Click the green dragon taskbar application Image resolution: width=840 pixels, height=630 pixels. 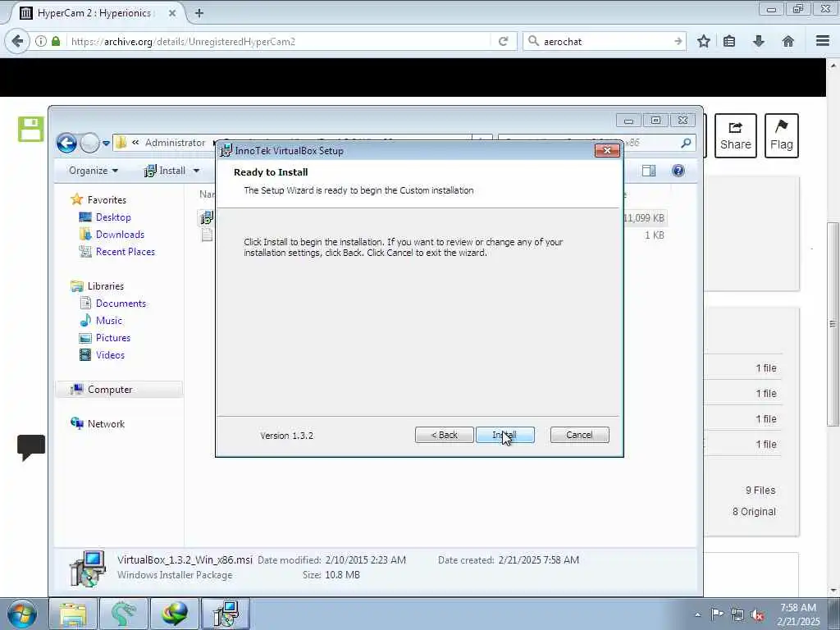pos(123,614)
